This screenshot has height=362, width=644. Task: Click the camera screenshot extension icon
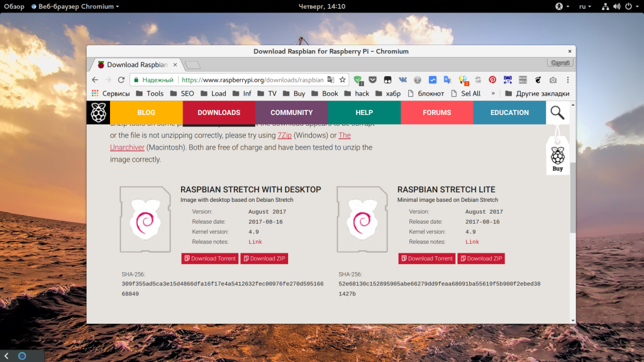(553, 80)
